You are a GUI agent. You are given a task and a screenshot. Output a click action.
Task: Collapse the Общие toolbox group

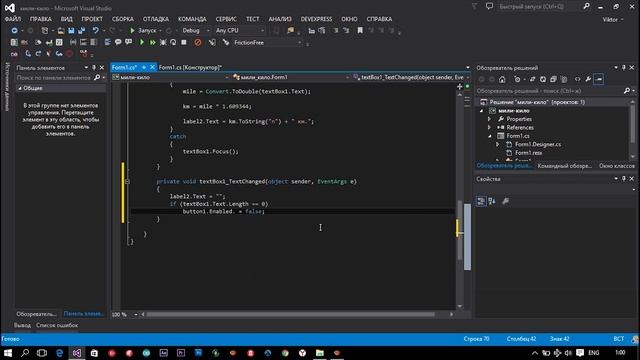tap(20, 88)
